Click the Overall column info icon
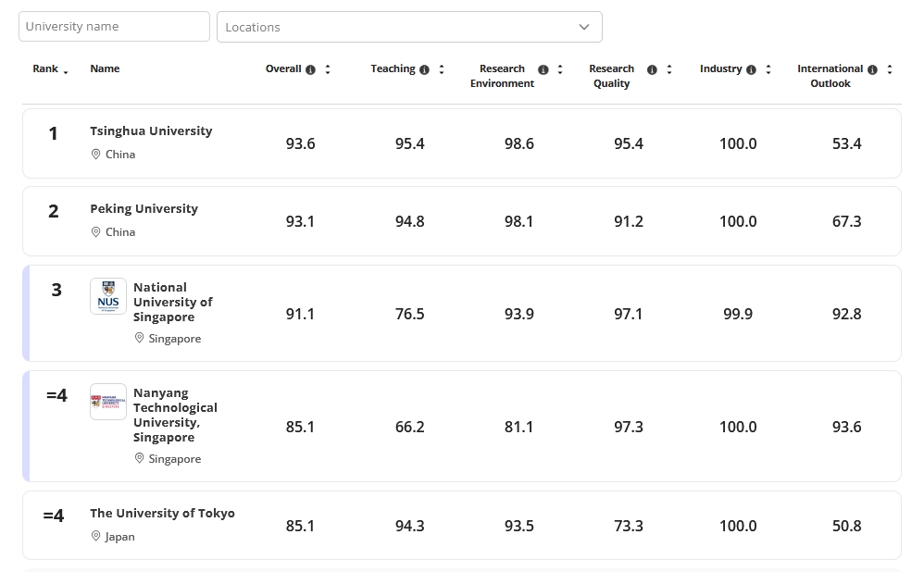This screenshot has height=572, width=924. 310,69
